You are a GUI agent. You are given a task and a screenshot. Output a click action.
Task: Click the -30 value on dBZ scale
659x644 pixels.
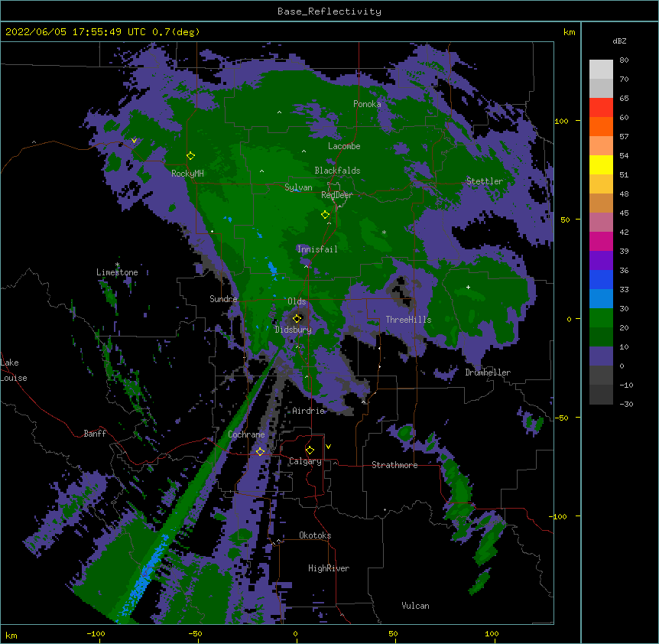point(626,405)
